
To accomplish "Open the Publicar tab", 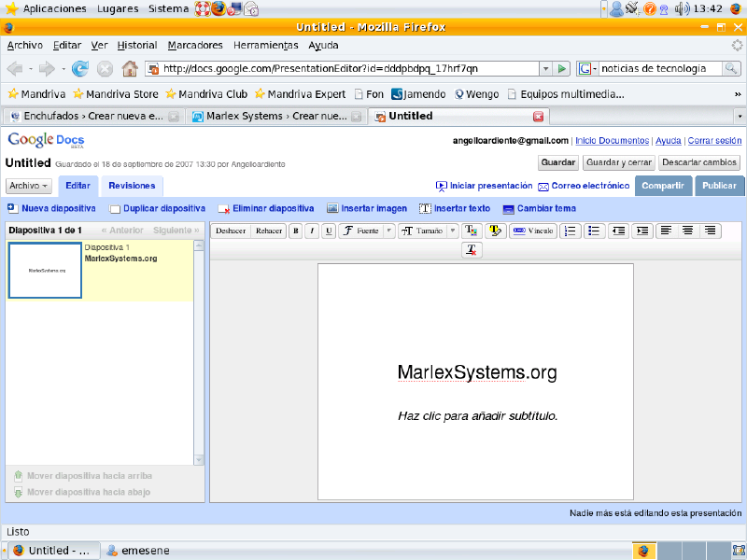I will tap(719, 186).
